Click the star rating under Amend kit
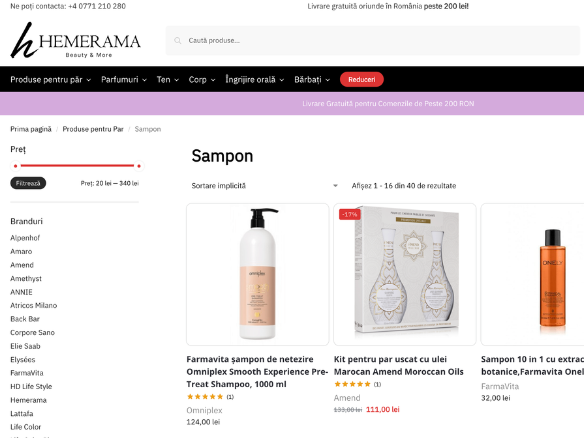The image size is (584, 438). [x=352, y=384]
